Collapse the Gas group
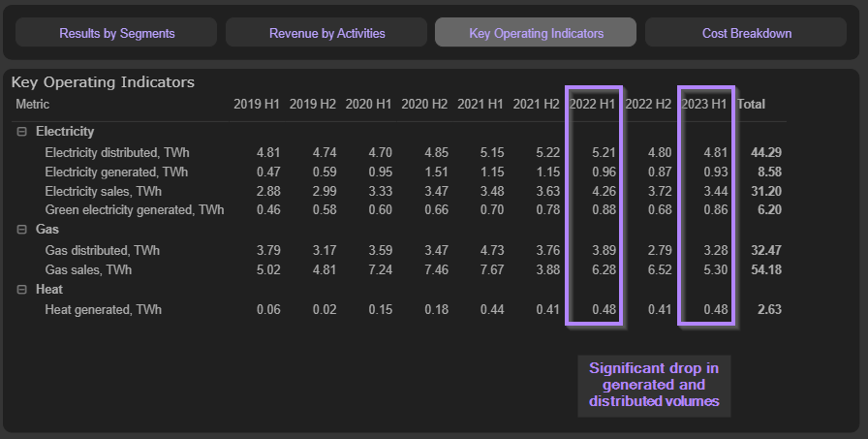Screen dimensions: 868x439 pyautogui.click(x=22, y=230)
